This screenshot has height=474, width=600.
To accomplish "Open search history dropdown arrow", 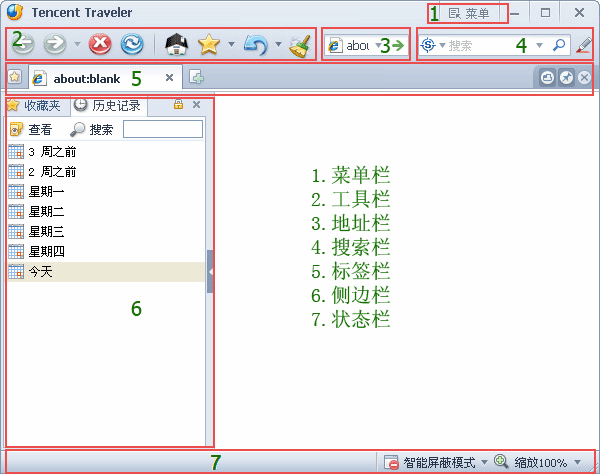I will pos(539,46).
